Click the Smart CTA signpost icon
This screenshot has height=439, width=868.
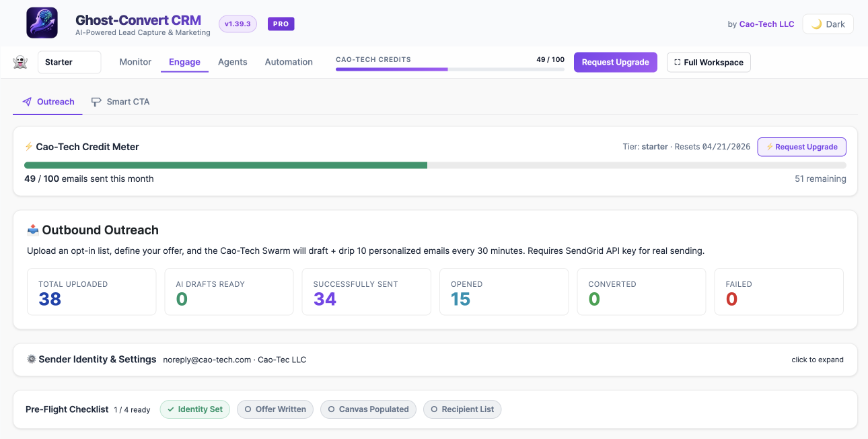point(96,102)
